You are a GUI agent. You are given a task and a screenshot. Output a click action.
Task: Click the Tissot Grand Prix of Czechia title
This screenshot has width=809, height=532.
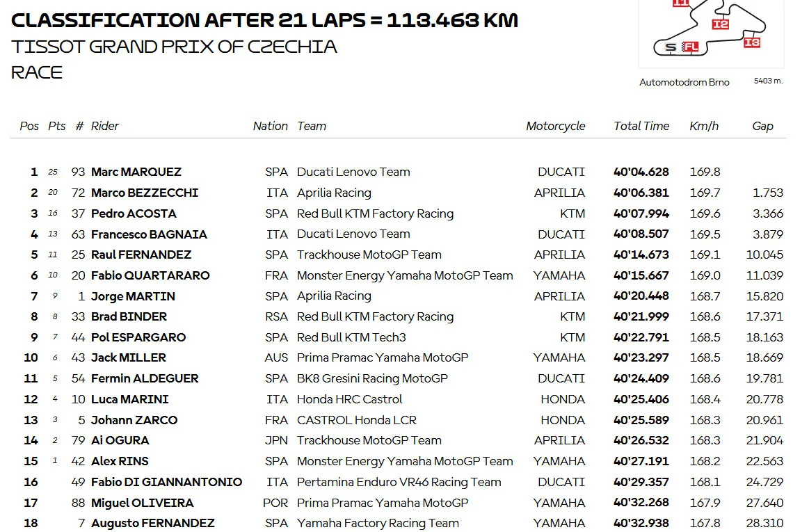(175, 47)
